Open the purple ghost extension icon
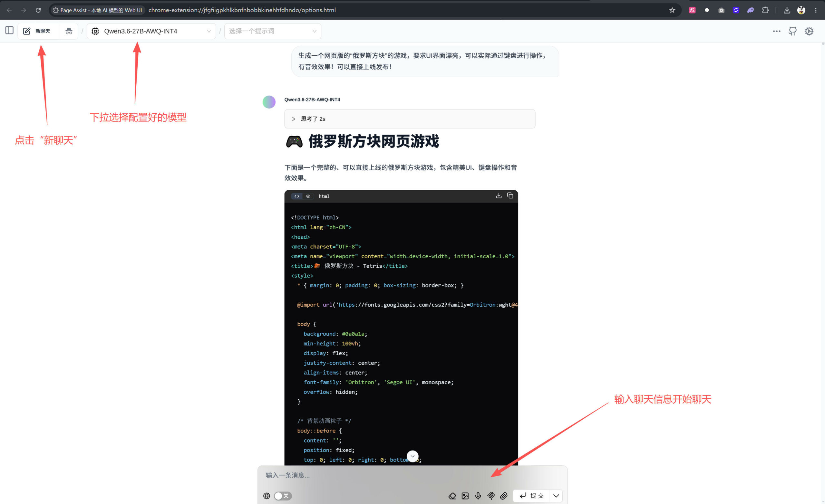 [x=750, y=10]
